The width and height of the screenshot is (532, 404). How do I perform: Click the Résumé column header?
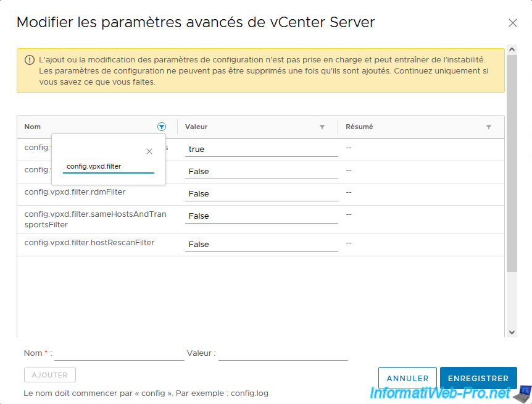click(359, 127)
